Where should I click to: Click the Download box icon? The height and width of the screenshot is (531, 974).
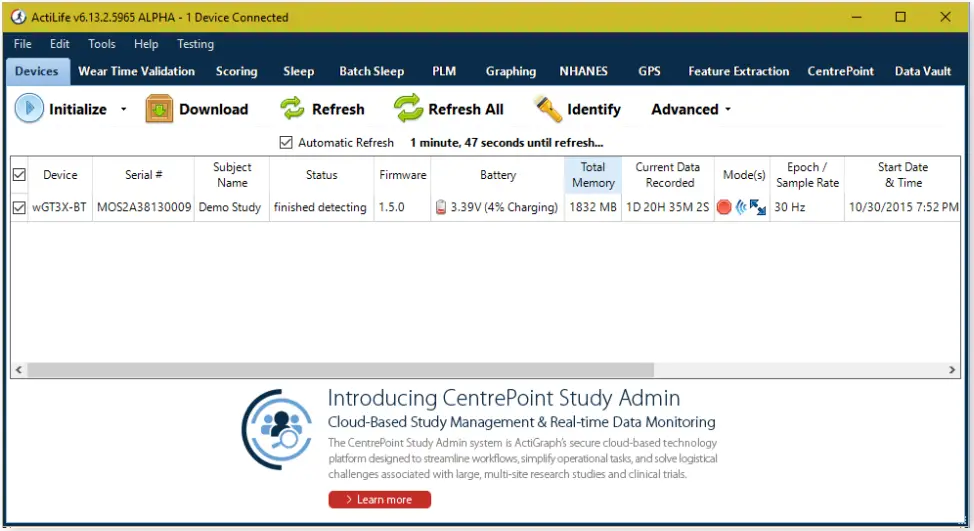(x=159, y=109)
